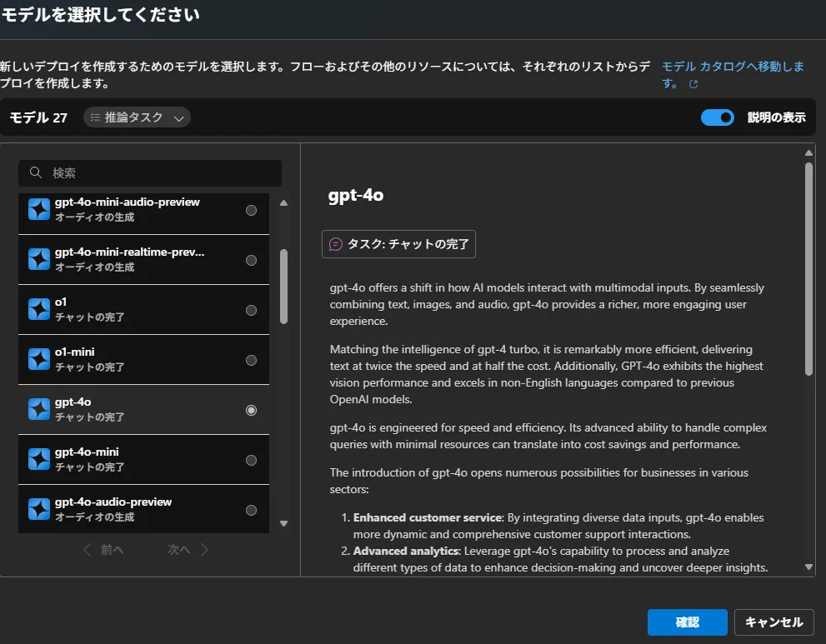Click the description scrollbar thumb
The image size is (826, 644).
(808, 269)
